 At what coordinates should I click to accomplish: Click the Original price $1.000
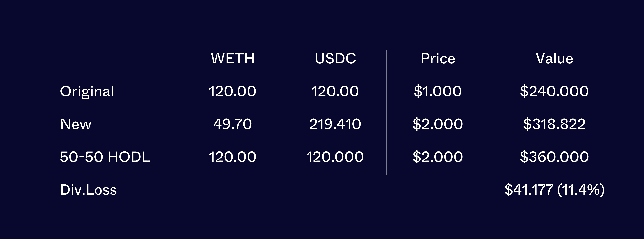tap(438, 91)
